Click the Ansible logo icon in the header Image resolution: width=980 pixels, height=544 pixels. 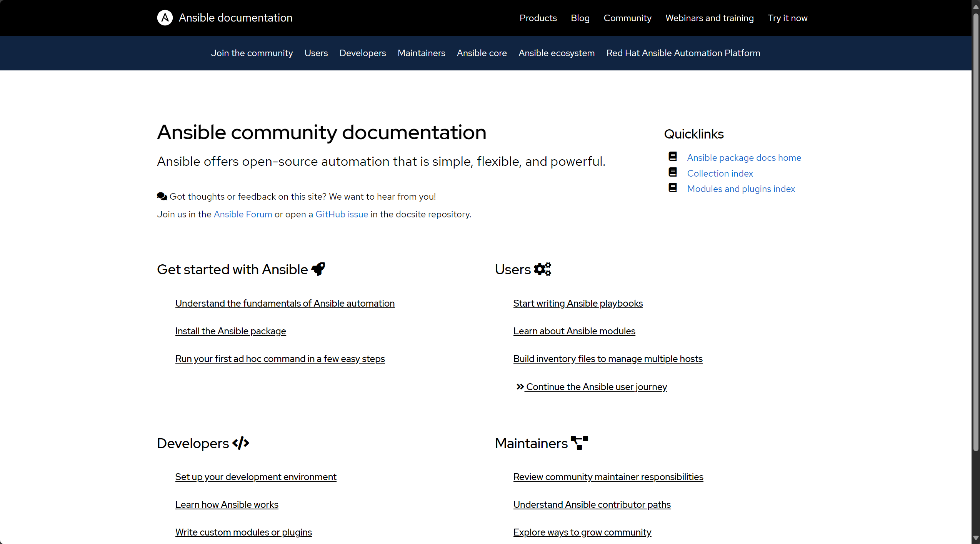click(x=165, y=18)
